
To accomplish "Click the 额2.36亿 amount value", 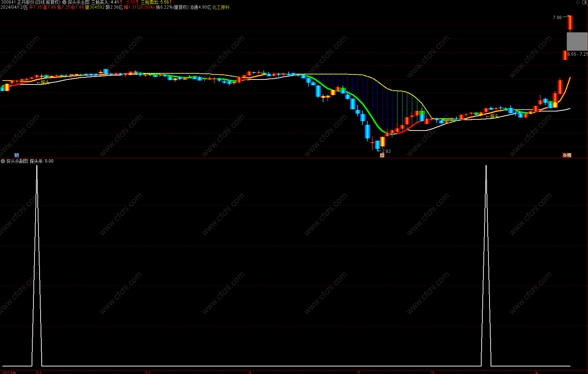I will pyautogui.click(x=114, y=7).
